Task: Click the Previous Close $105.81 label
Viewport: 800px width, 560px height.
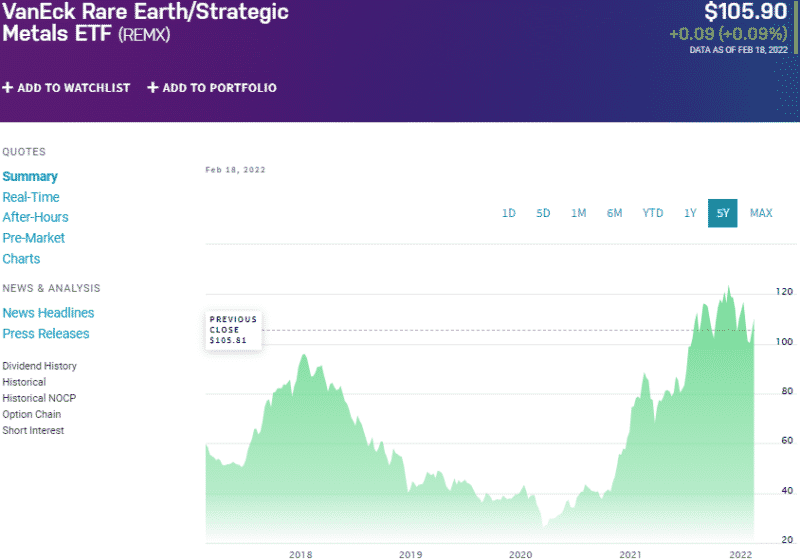Action: coord(233,330)
